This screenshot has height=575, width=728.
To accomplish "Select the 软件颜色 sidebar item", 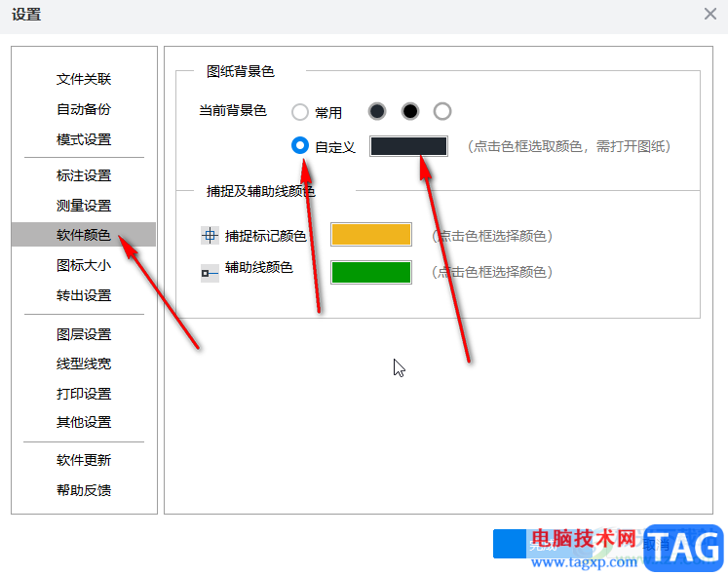I will click(x=84, y=235).
